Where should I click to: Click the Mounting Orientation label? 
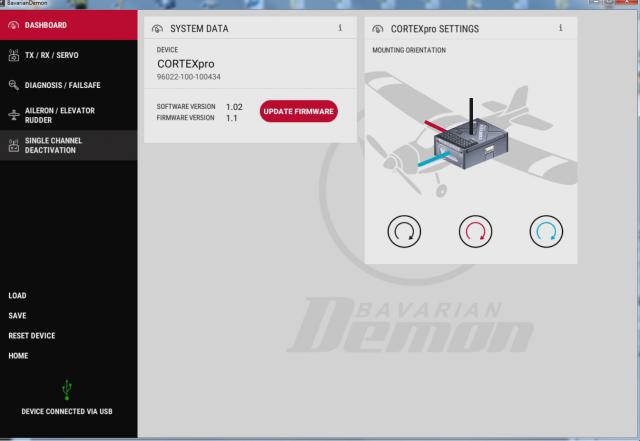pos(409,50)
